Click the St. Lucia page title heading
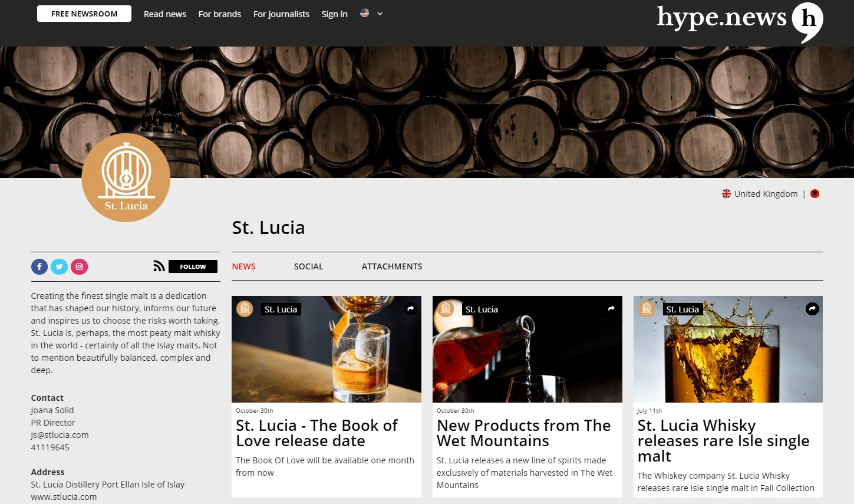854x504 pixels. (x=268, y=228)
